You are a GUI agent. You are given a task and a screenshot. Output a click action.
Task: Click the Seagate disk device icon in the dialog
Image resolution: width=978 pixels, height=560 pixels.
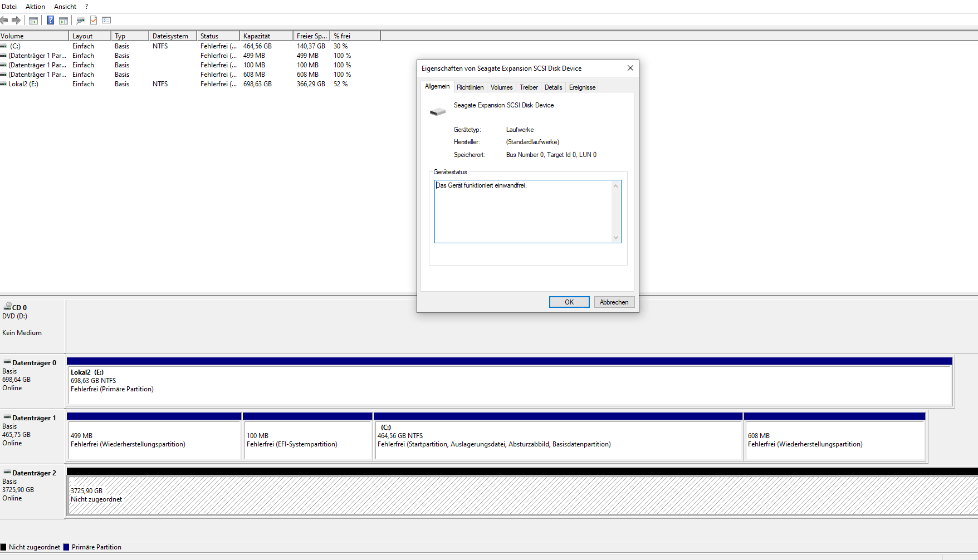tap(438, 111)
